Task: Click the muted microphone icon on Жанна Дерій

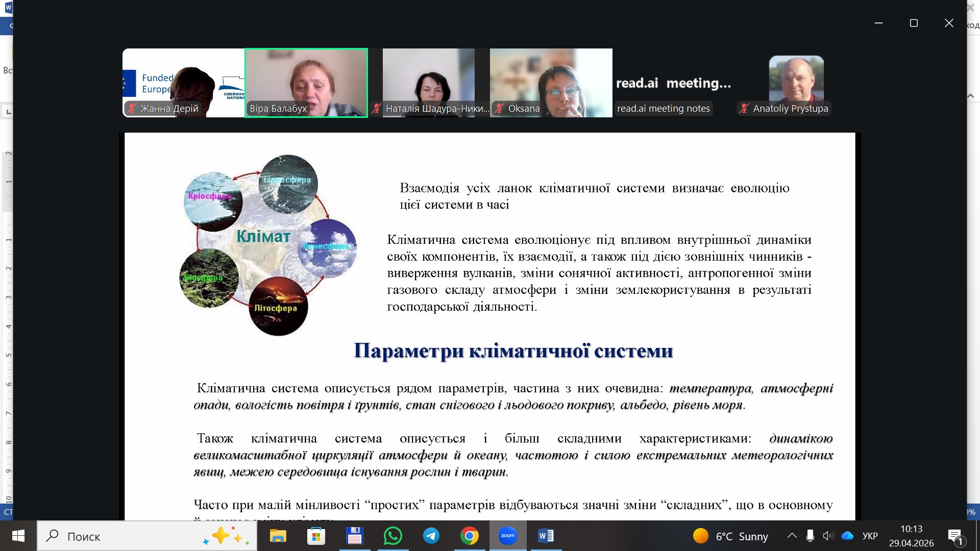Action: 132,108
